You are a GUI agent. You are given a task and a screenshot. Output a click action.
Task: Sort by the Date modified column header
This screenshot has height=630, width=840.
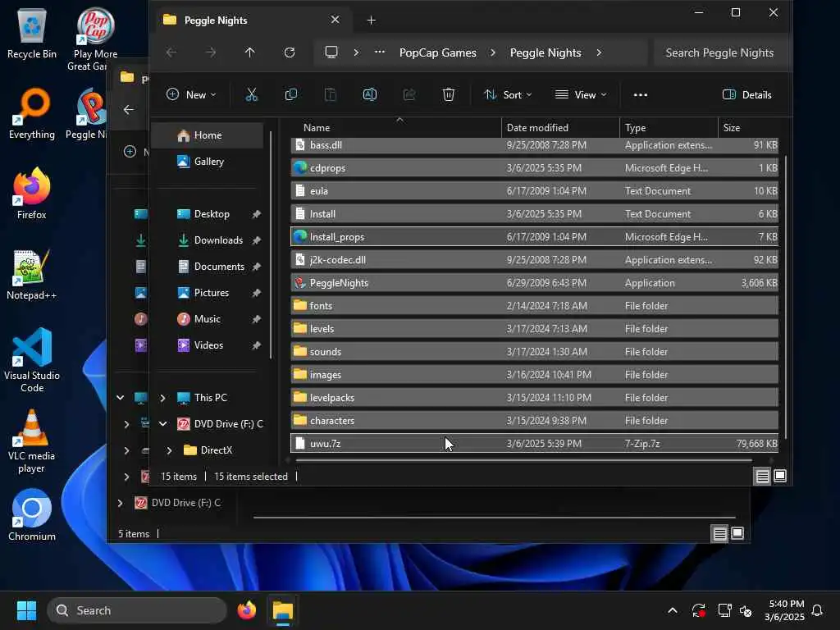pyautogui.click(x=561, y=127)
